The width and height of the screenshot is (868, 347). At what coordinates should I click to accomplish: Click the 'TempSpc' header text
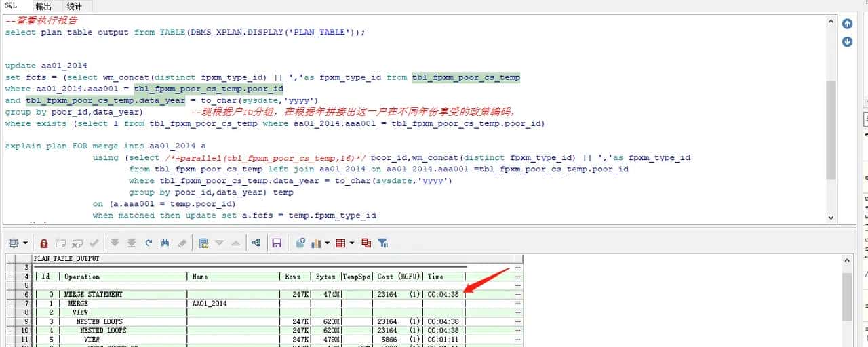point(357,277)
